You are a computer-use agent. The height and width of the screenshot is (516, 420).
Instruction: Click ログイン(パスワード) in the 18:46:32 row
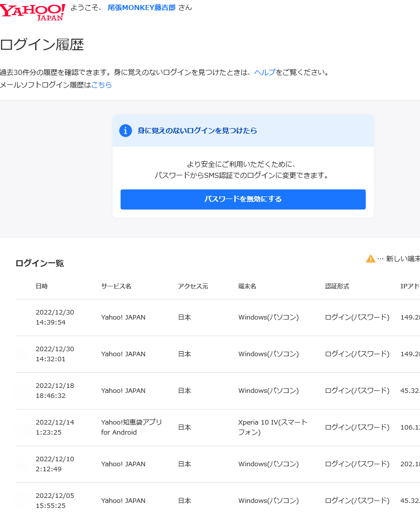coord(357,390)
